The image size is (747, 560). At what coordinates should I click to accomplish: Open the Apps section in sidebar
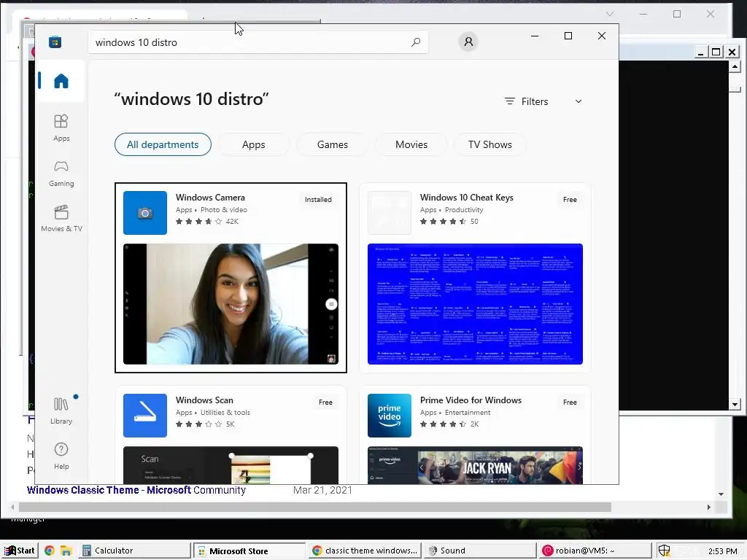point(61,128)
